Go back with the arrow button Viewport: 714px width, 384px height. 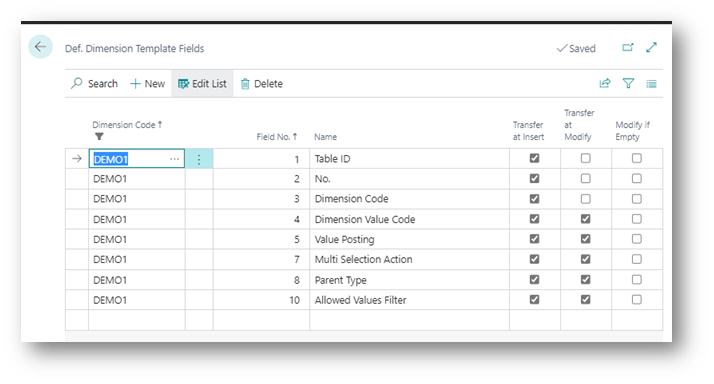[x=41, y=46]
